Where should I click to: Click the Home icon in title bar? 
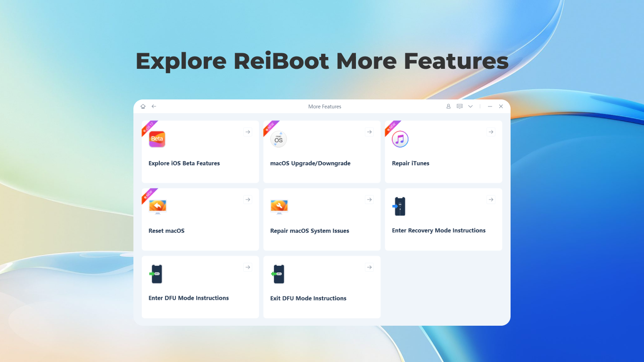click(x=143, y=107)
